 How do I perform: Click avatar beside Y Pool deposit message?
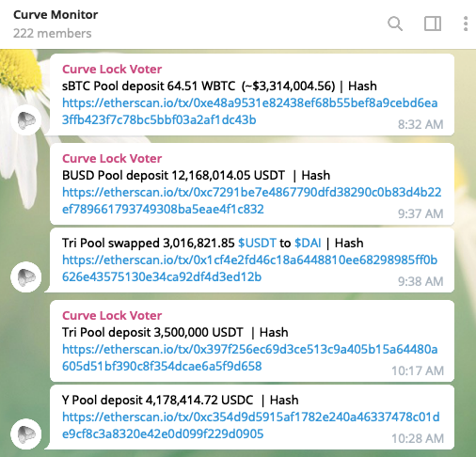[26, 433]
